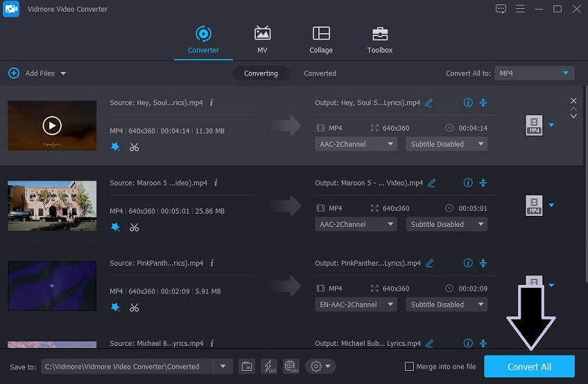
Task: Toggle the hardware acceleration lightning icon
Action: [269, 366]
